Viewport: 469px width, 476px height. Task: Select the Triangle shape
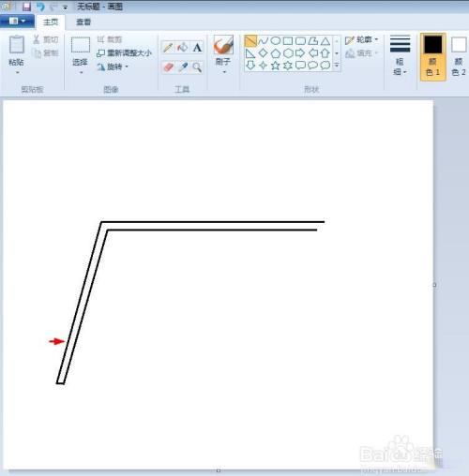click(325, 41)
